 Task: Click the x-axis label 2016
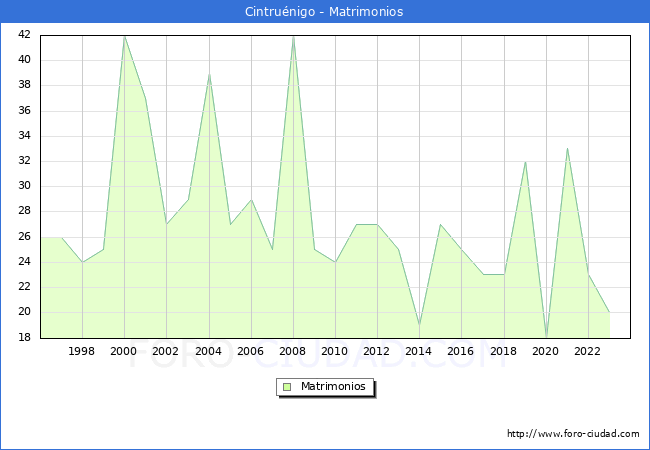coord(461,351)
